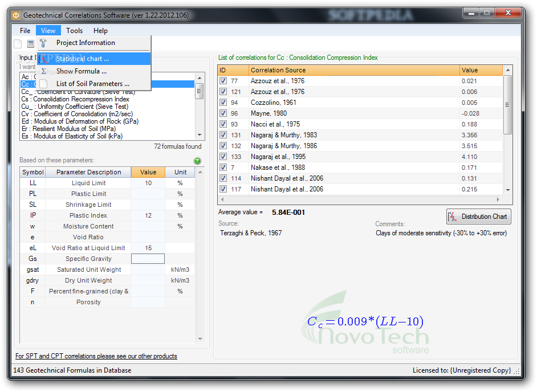537x392 pixels.
Task: Click the Parameter Description column header
Action: pyautogui.click(x=88, y=172)
